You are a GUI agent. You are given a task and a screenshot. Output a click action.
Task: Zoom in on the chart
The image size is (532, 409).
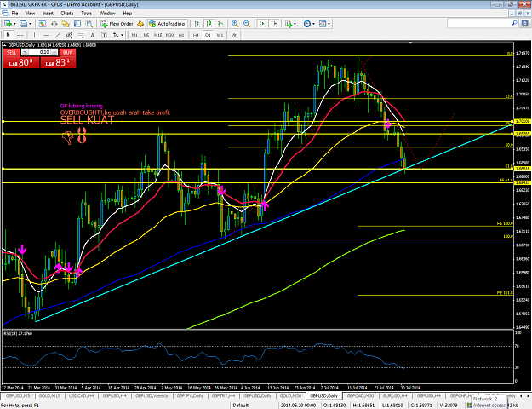pyautogui.click(x=235, y=24)
